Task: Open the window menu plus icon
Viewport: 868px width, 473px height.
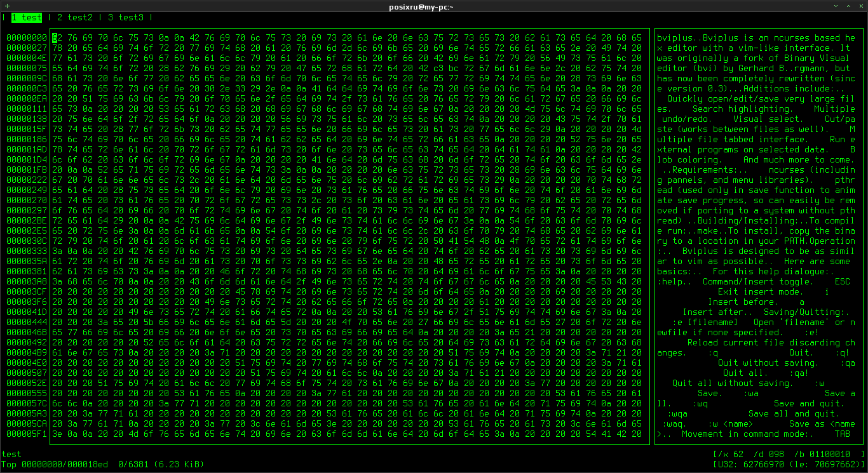Action: click(6, 6)
